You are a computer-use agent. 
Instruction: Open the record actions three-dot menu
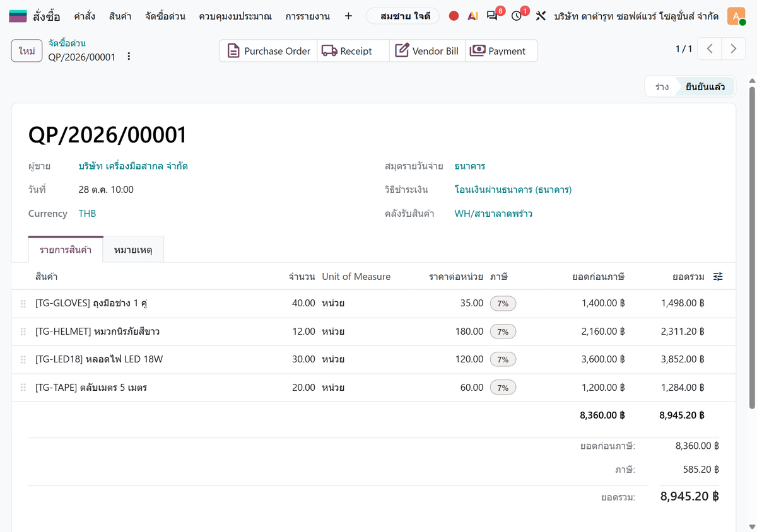pos(129,57)
